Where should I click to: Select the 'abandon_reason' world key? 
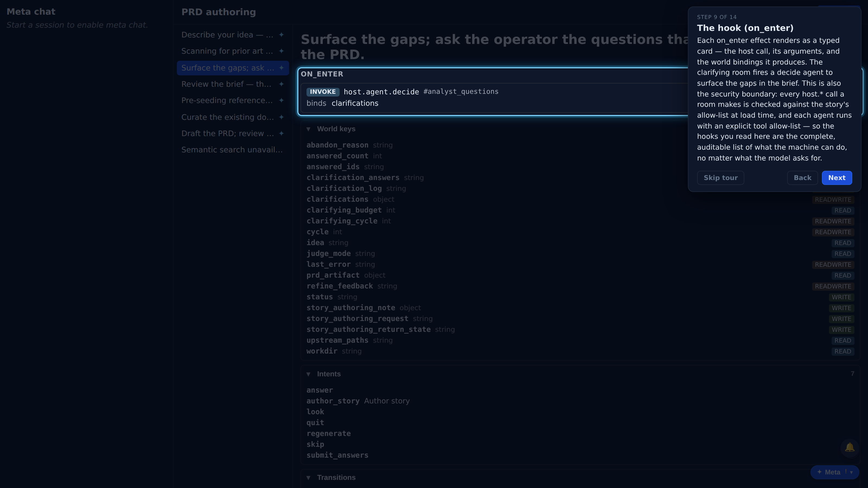tap(337, 145)
